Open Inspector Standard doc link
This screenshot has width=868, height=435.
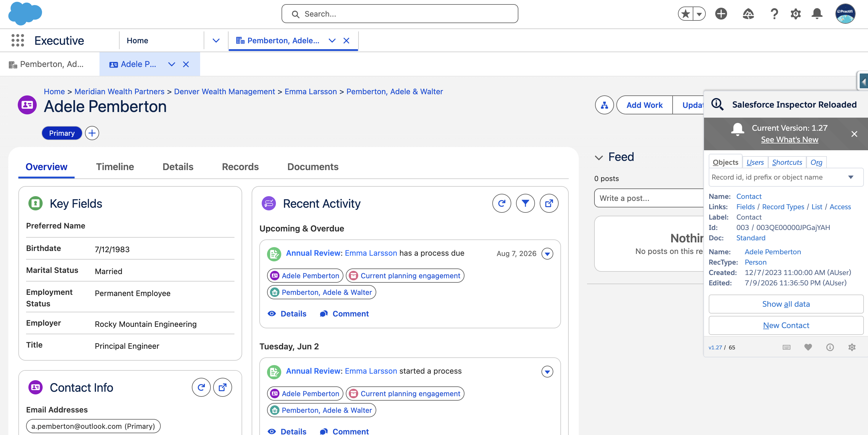pyautogui.click(x=751, y=238)
